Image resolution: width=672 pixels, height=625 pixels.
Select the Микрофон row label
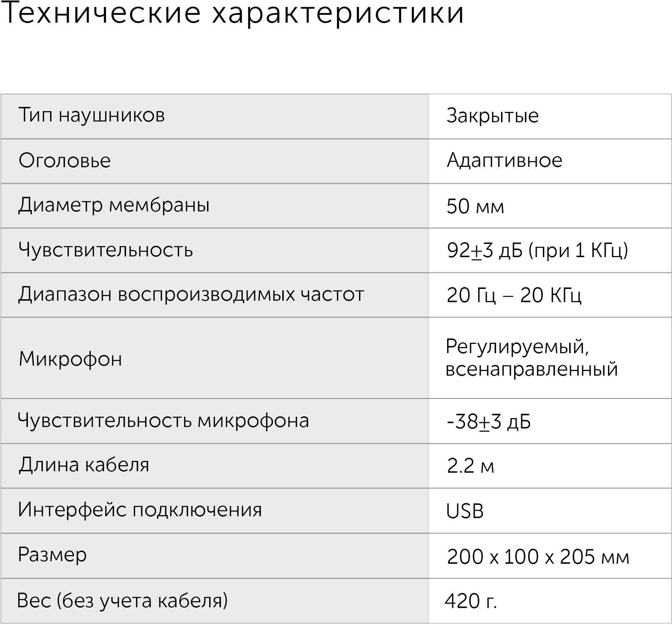(x=70, y=358)
